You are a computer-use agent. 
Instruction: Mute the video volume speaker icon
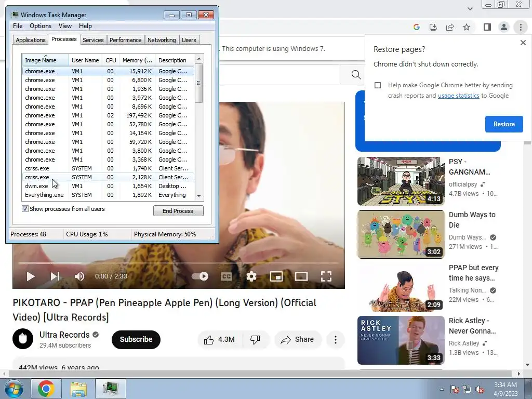79,276
